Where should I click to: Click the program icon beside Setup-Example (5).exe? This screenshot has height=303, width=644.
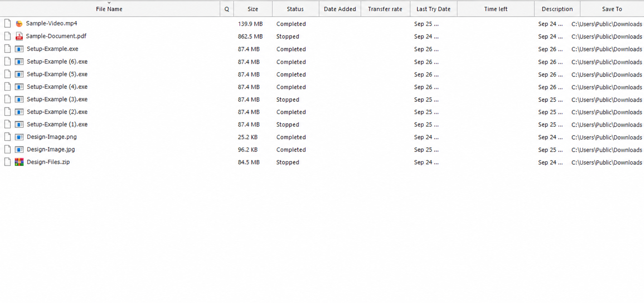click(19, 74)
